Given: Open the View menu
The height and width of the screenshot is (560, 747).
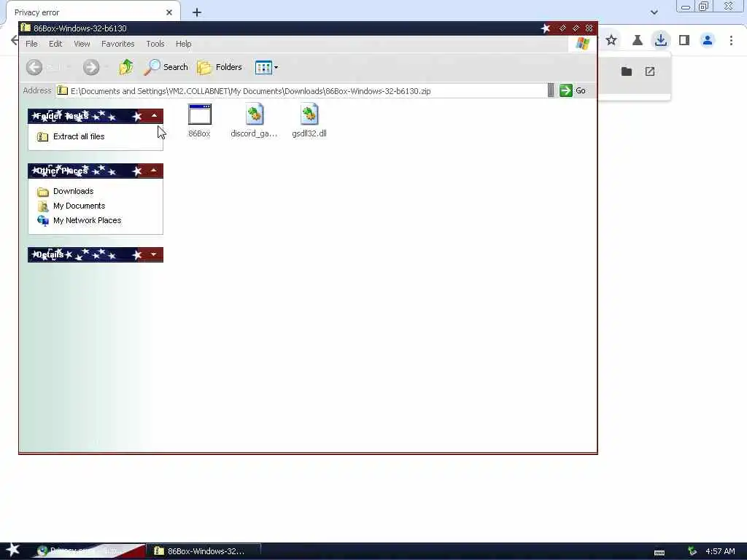Looking at the screenshot, I should click(82, 44).
